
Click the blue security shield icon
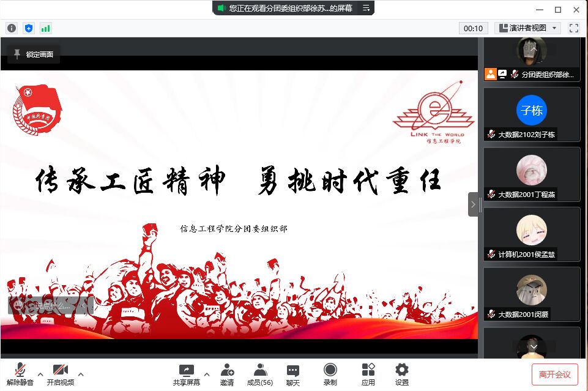point(29,28)
